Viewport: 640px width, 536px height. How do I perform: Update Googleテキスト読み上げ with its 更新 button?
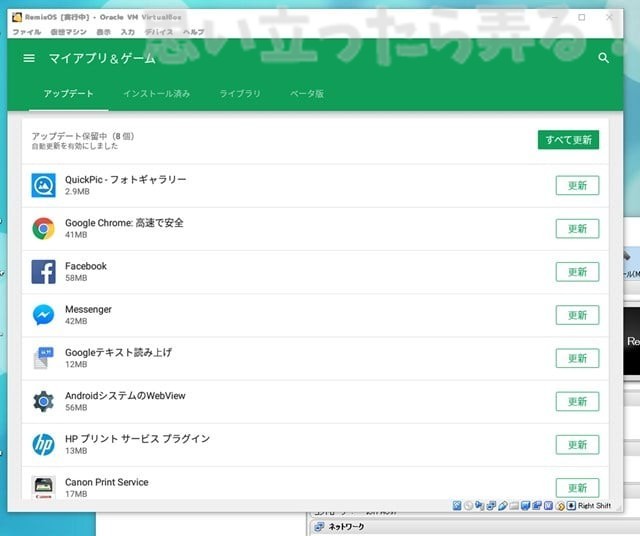coord(577,358)
